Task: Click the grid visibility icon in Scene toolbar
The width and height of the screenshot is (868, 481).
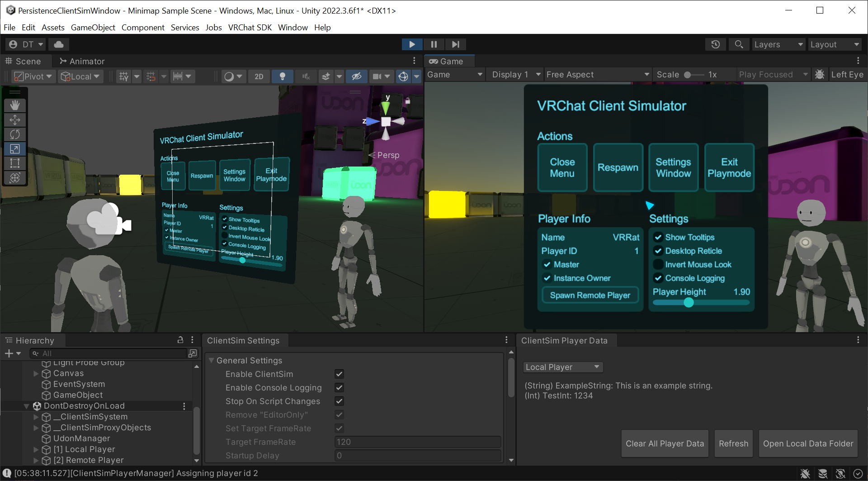Action: pos(124,76)
